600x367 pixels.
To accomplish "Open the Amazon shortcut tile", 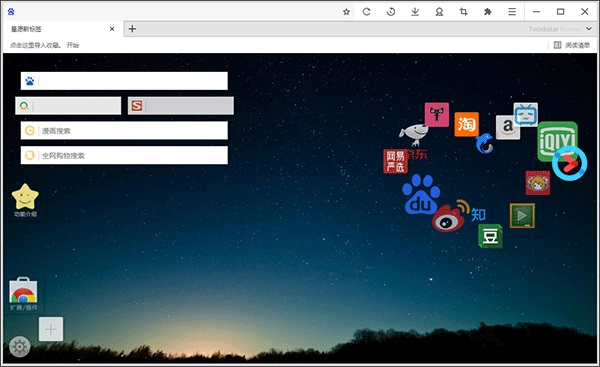I will [508, 127].
